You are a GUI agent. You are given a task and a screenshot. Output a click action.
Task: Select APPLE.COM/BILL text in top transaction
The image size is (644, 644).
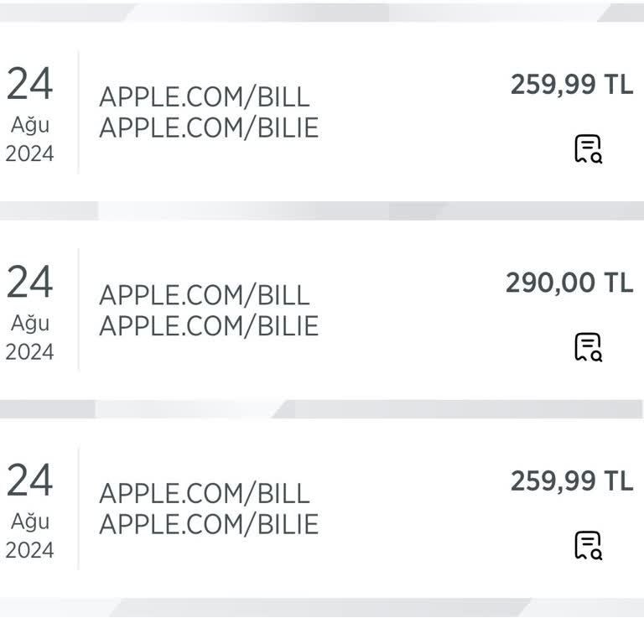(205, 97)
